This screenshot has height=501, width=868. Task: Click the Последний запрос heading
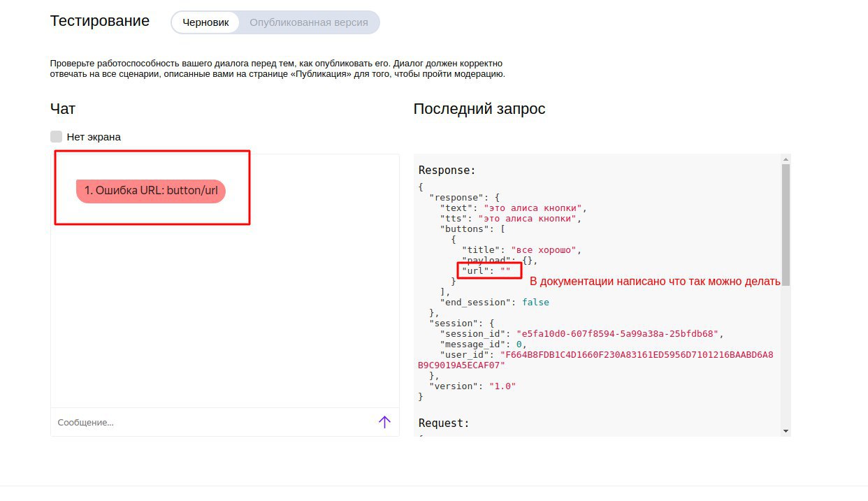479,109
